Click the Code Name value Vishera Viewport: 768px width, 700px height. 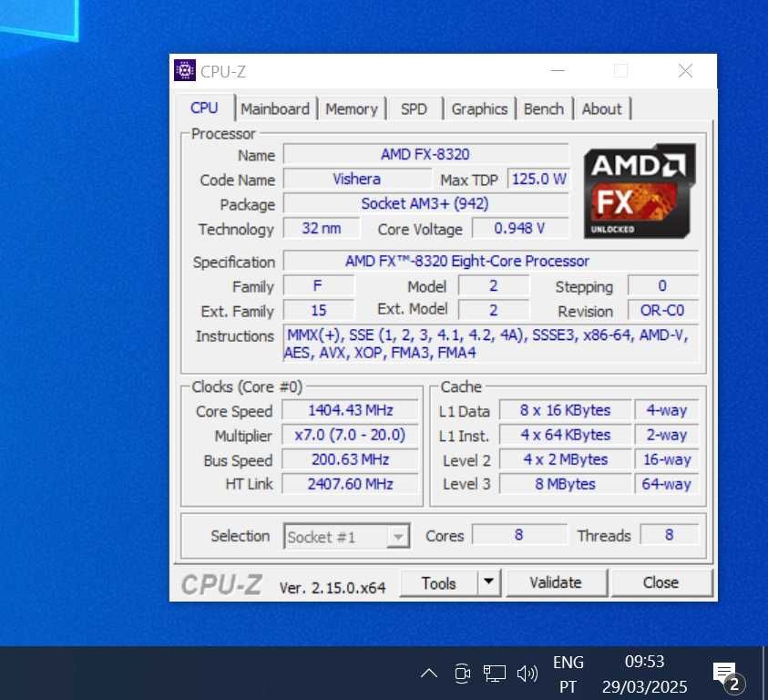pyautogui.click(x=356, y=179)
